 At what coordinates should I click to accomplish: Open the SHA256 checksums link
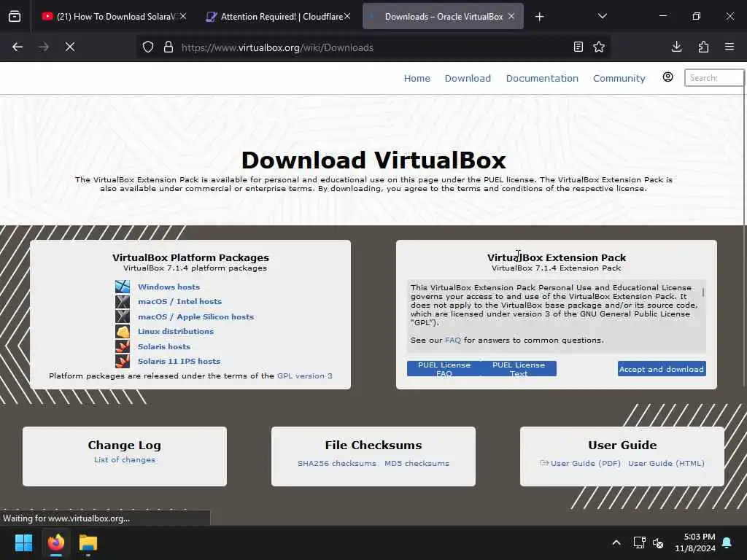pos(337,463)
